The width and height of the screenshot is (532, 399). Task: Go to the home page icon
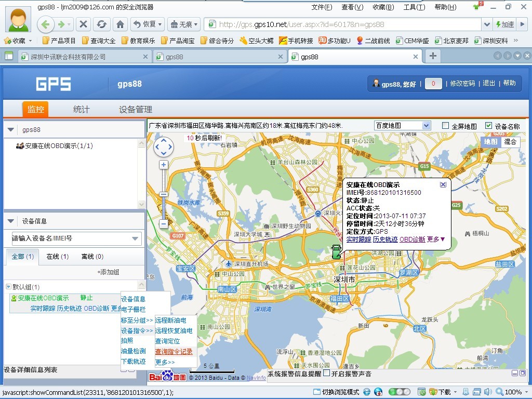120,24
